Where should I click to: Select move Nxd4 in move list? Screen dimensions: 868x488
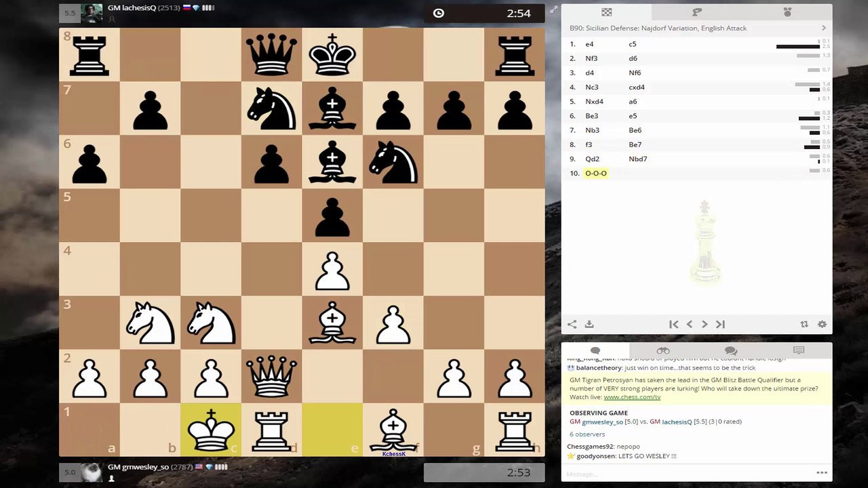click(594, 102)
